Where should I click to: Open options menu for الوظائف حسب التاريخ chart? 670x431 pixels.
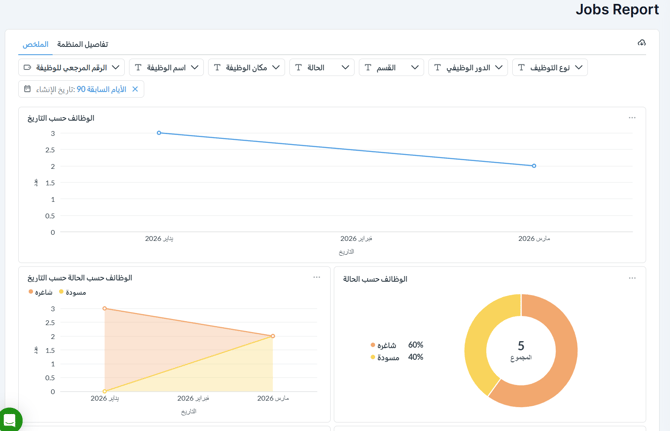click(x=632, y=118)
